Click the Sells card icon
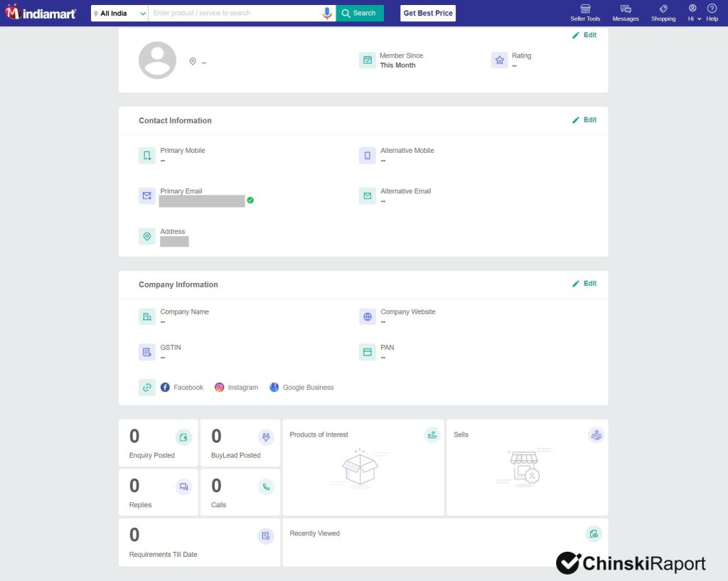 (596, 435)
